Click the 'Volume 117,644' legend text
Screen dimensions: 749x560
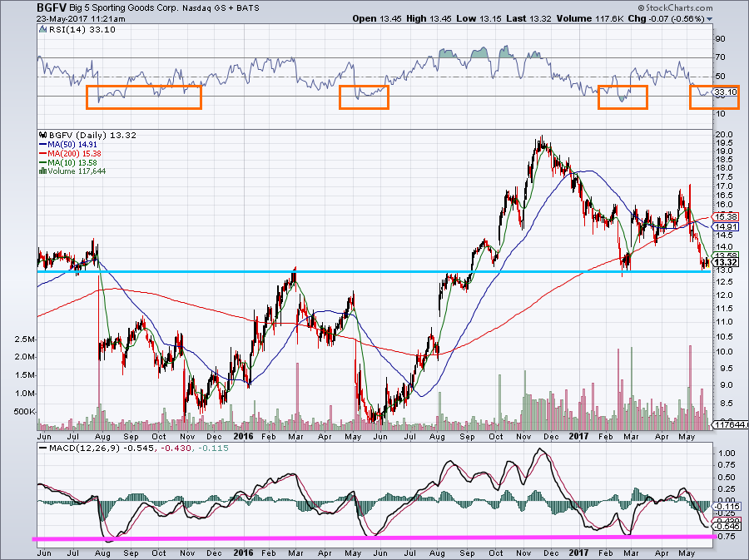77,171
